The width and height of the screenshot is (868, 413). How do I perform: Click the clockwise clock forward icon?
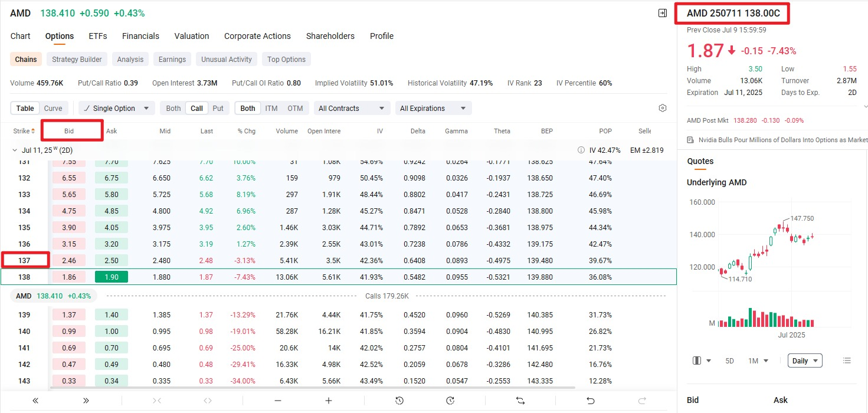[x=450, y=401]
